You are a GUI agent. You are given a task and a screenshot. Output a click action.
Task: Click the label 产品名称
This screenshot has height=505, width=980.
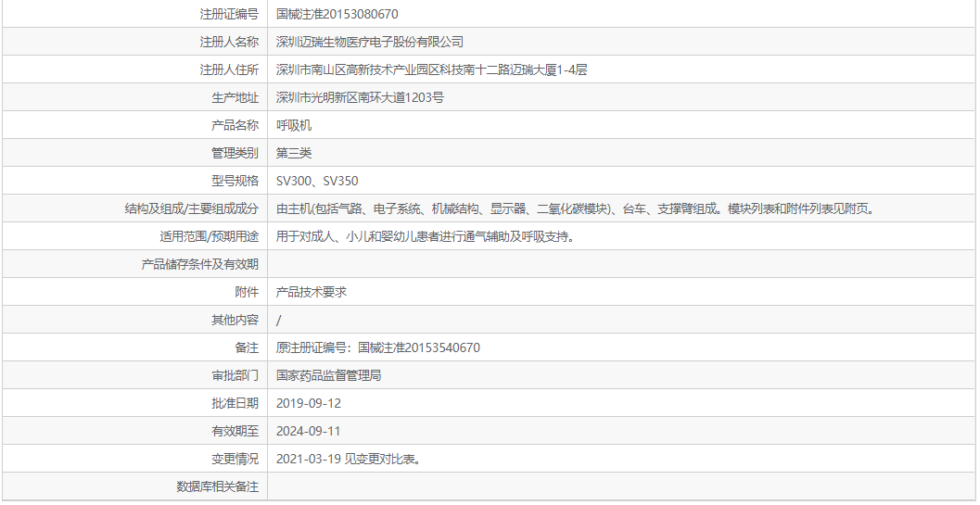235,125
